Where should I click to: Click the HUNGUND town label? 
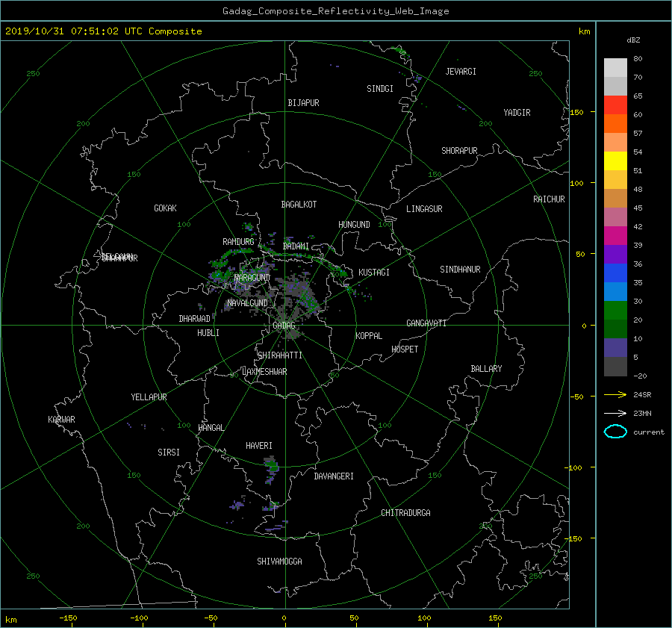coord(354,225)
